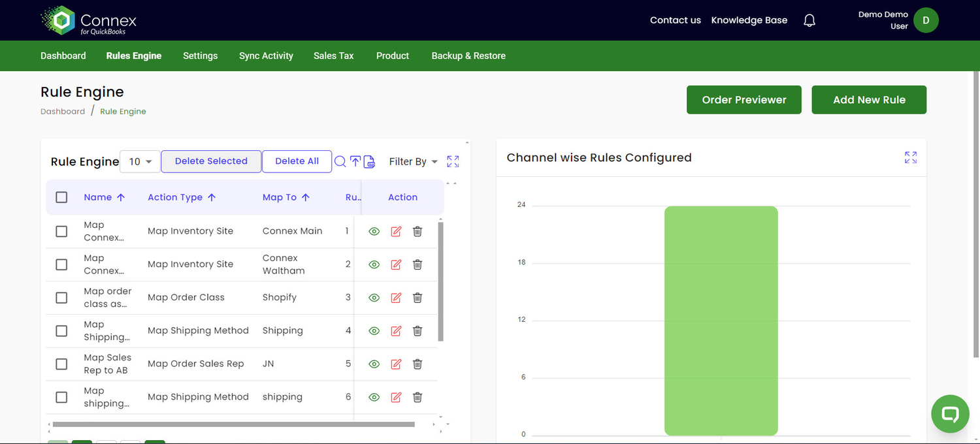Viewport: 980px width, 444px height.
Task: Click the Connex for QuickBooks logo
Action: [x=89, y=20]
